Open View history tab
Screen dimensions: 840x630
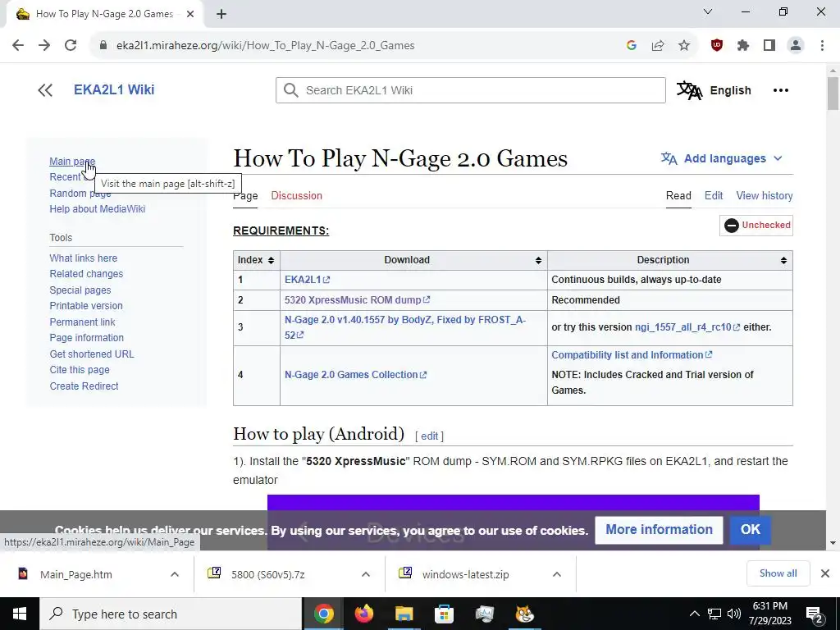[x=765, y=195]
